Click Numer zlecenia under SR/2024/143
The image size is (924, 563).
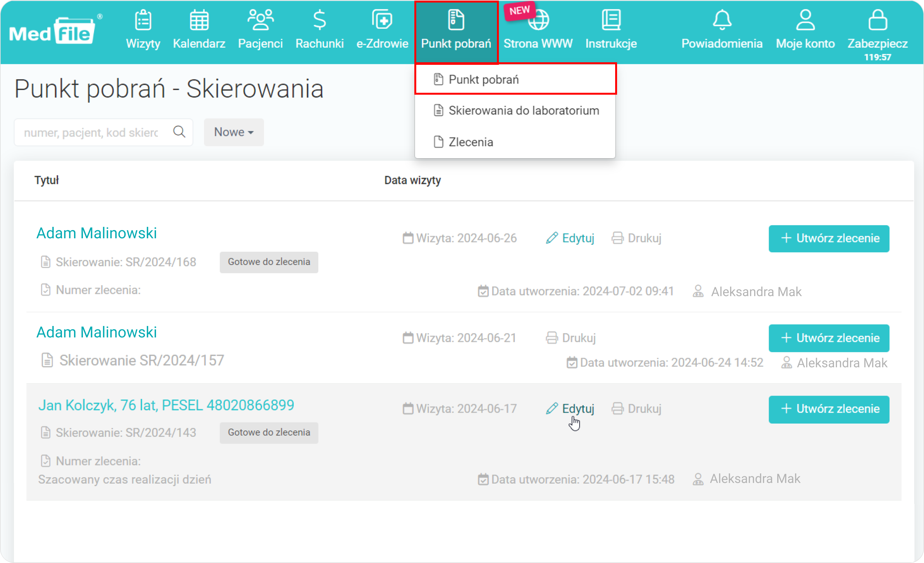(98, 461)
